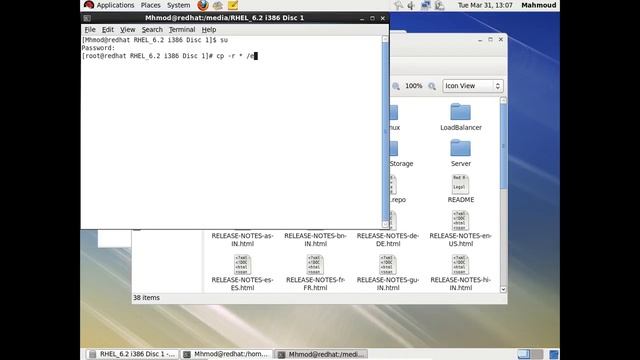
Task: Switch to RHEL_6.2 i386 Disc 1 taskbar window
Action: click(132, 354)
